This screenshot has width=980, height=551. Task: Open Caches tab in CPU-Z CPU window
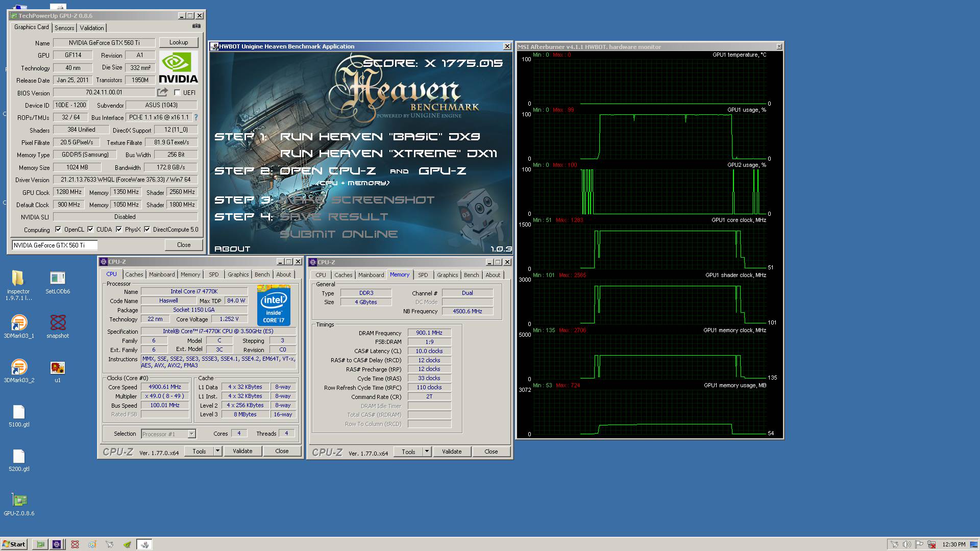pos(134,274)
